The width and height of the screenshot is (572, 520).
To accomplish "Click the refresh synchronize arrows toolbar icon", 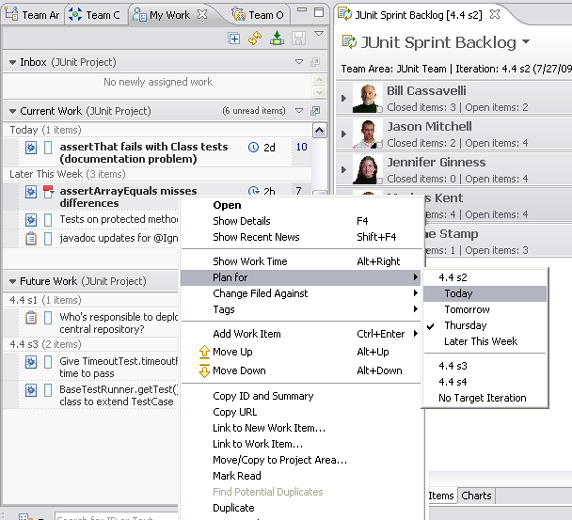I will (255, 38).
